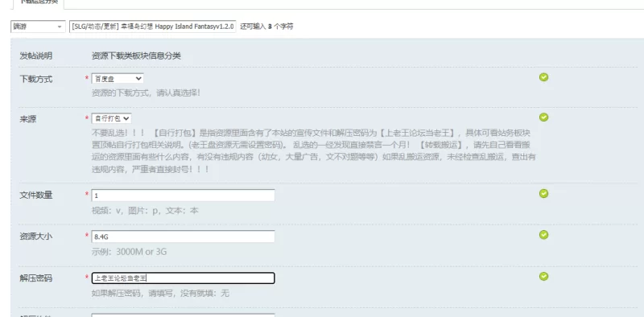644x317 pixels.
Task: Click the post title input field
Action: tap(152, 27)
